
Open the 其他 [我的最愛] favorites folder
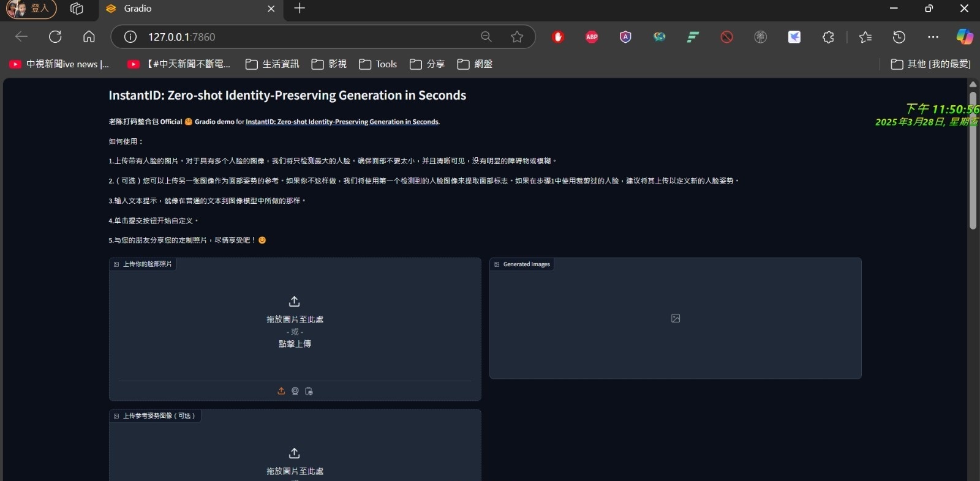click(x=930, y=64)
